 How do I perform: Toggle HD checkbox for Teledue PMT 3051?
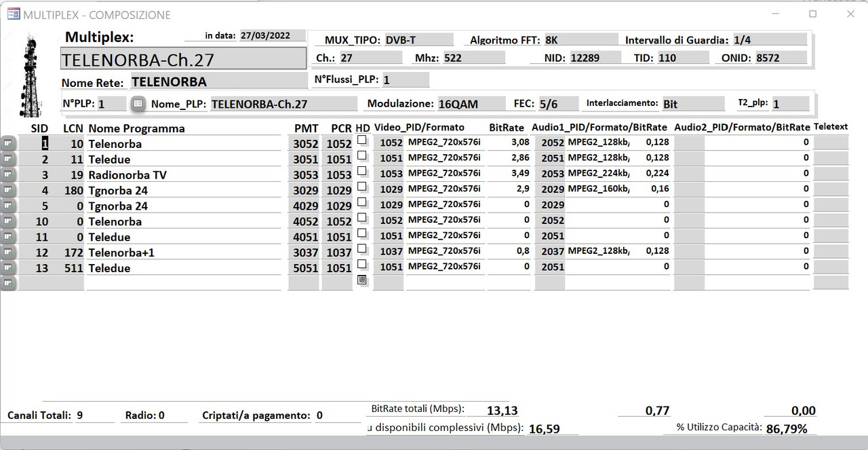(x=362, y=155)
